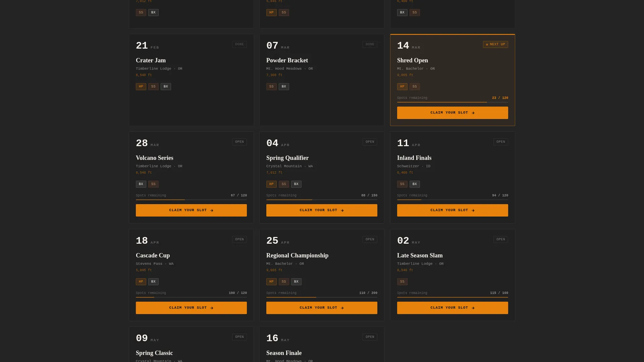Open the Regional Championship event title
The image size is (644, 362).
pos(298,256)
